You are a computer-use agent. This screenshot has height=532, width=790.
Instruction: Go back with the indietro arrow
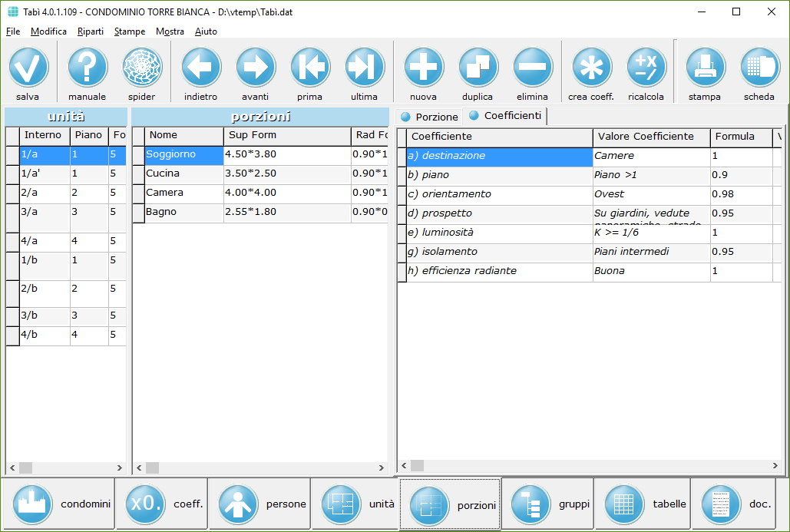(201, 68)
